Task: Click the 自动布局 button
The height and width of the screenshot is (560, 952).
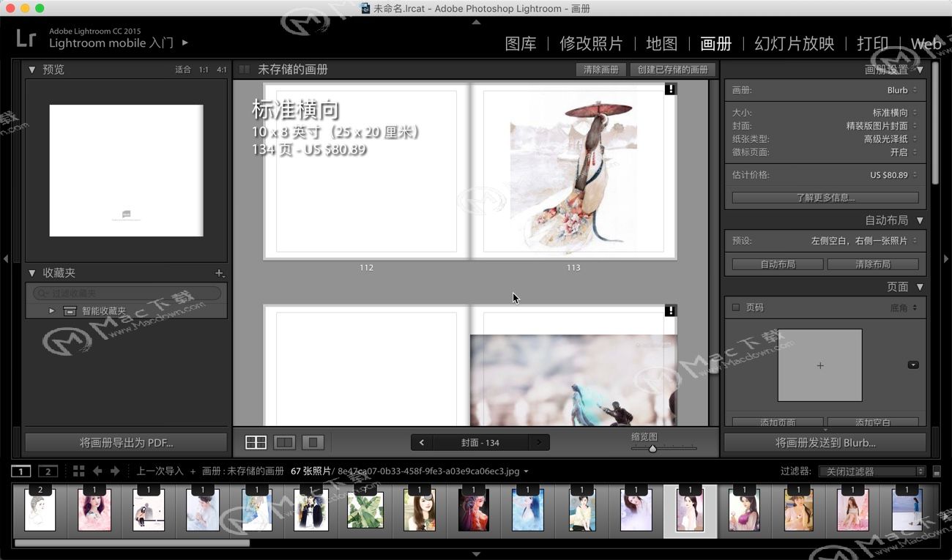Action: [778, 264]
